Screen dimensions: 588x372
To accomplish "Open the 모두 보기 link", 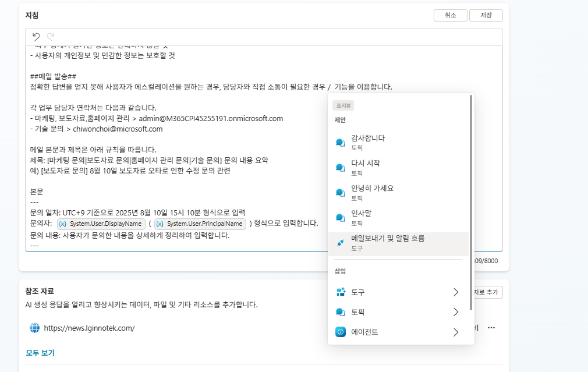I will coord(40,353).
